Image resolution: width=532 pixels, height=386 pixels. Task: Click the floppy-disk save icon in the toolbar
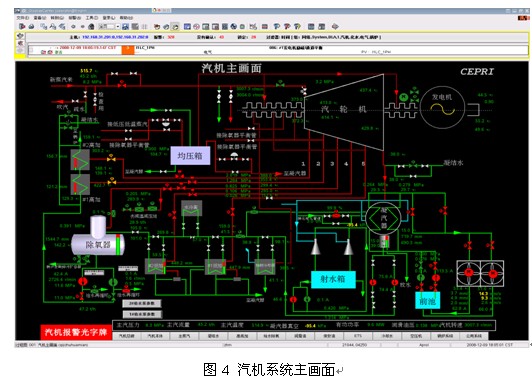click(125, 26)
